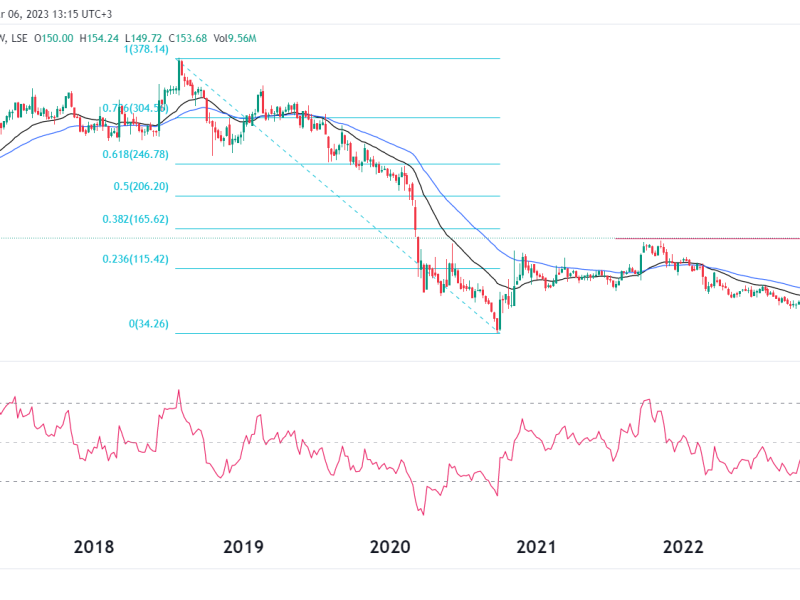The width and height of the screenshot is (800, 600).
Task: Click the 2019 year label on time axis
Action: [243, 547]
